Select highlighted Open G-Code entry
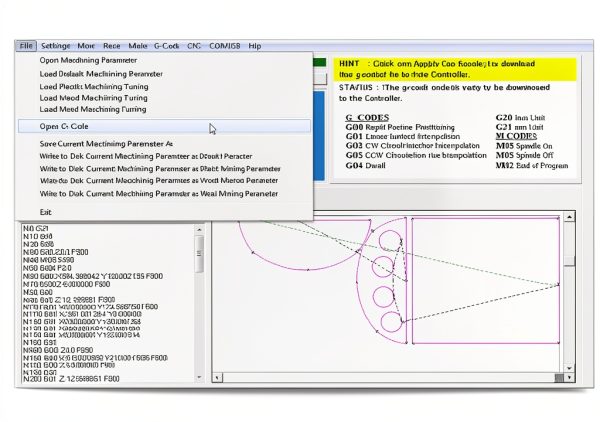Image resolution: width=600 pixels, height=422 pixels. pos(164,126)
